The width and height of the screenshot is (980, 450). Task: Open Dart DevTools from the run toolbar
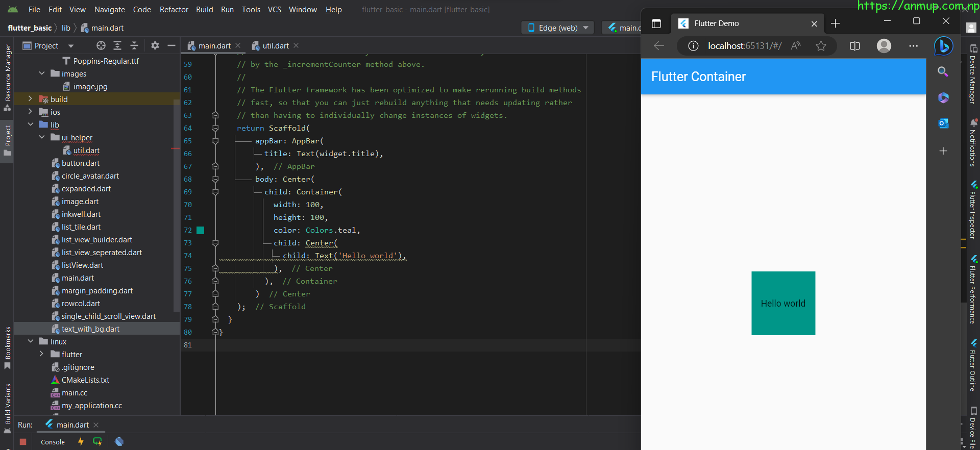pos(119,441)
